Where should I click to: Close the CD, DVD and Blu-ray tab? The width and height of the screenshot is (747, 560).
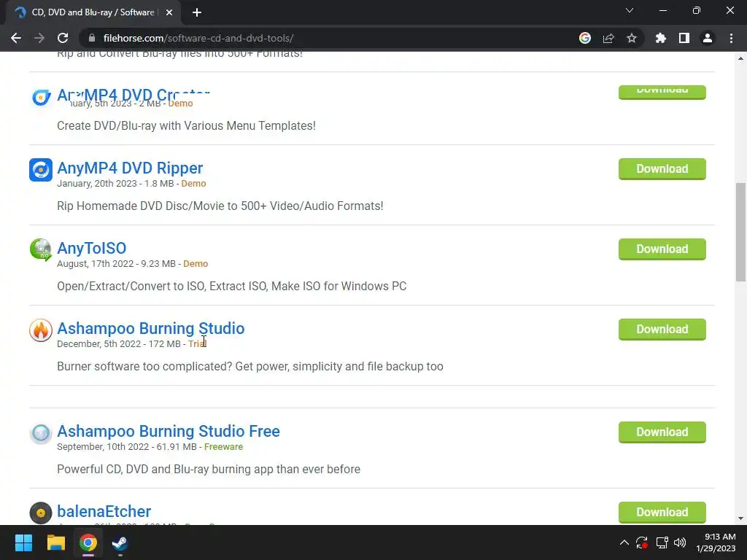(169, 12)
